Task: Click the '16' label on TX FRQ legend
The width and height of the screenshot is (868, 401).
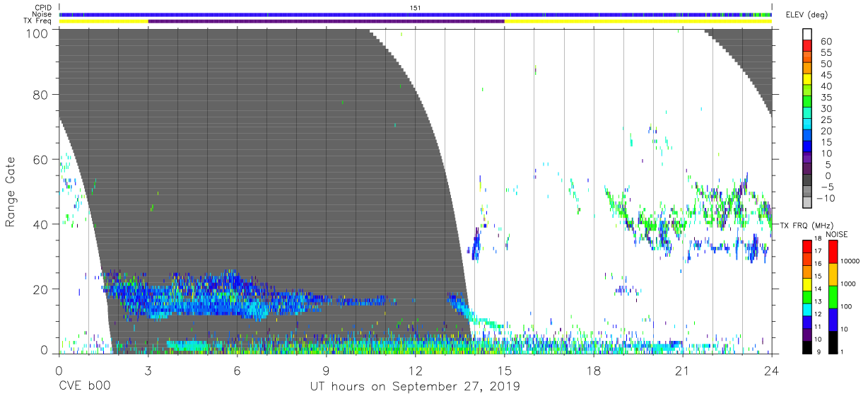Action: (x=819, y=263)
